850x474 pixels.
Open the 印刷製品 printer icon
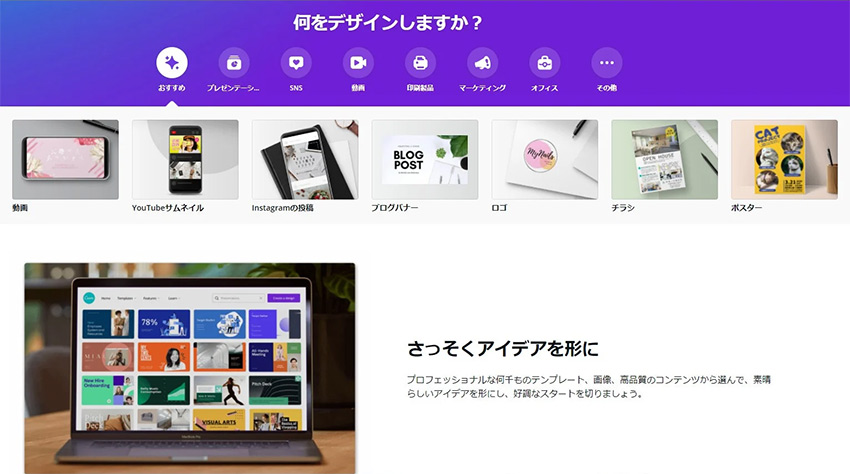point(421,63)
